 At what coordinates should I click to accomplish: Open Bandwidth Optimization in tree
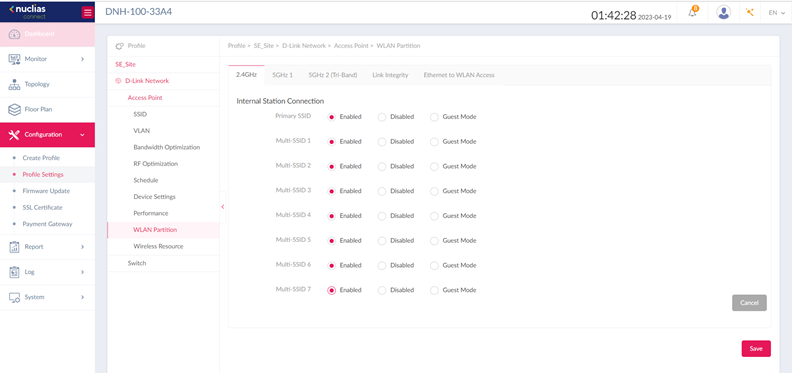pos(167,148)
